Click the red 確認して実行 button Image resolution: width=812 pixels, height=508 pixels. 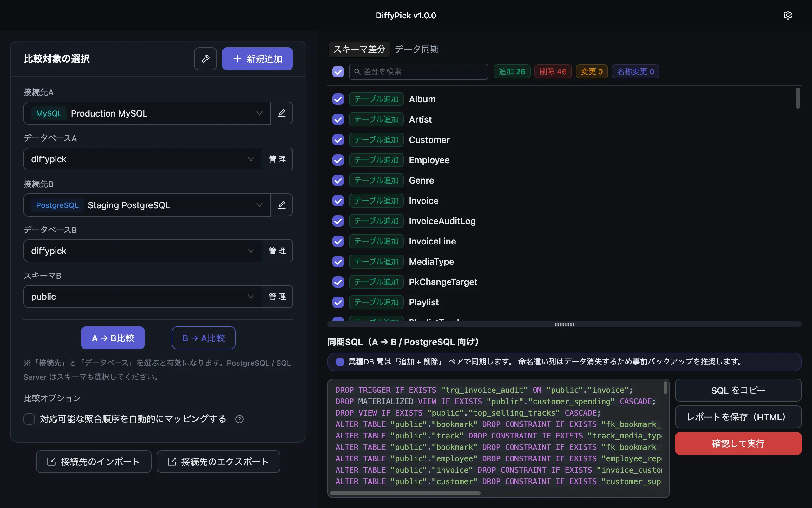(x=738, y=444)
